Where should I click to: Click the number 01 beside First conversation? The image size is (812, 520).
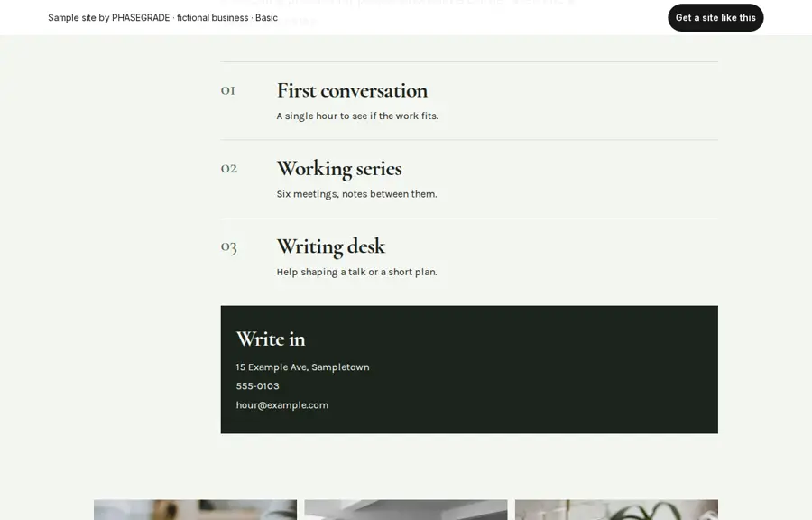coord(228,90)
